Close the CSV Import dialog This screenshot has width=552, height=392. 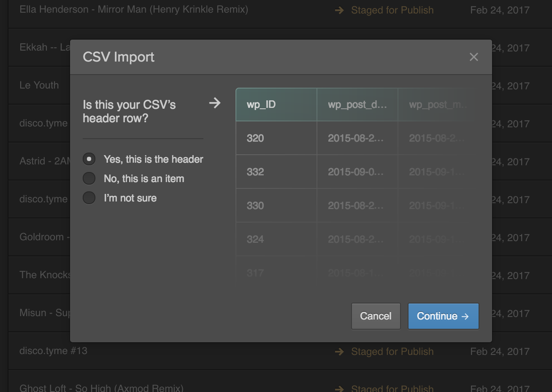coord(474,57)
